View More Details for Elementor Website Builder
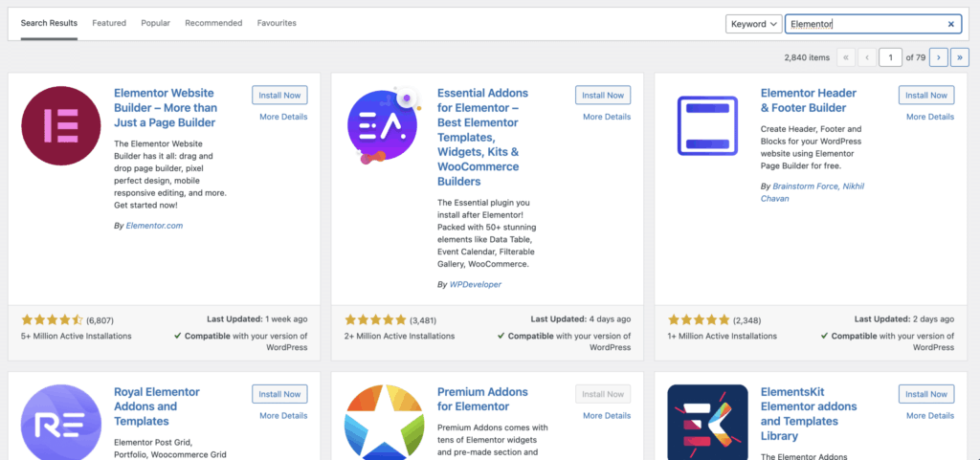The height and width of the screenshot is (460, 980). pyautogui.click(x=283, y=117)
